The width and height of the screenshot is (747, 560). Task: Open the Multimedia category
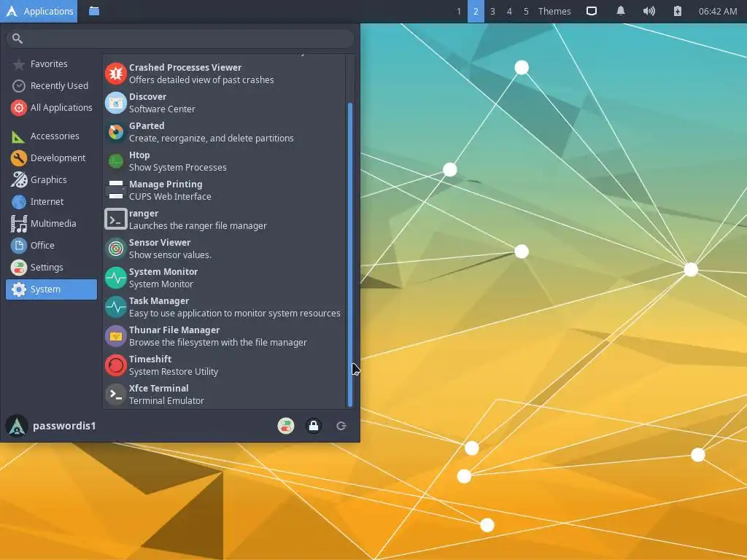point(52,224)
